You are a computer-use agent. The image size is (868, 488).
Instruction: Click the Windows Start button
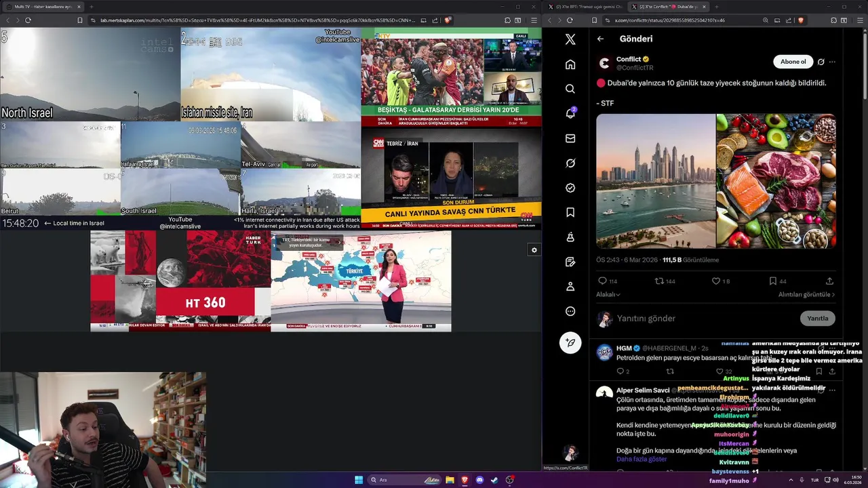click(x=359, y=480)
